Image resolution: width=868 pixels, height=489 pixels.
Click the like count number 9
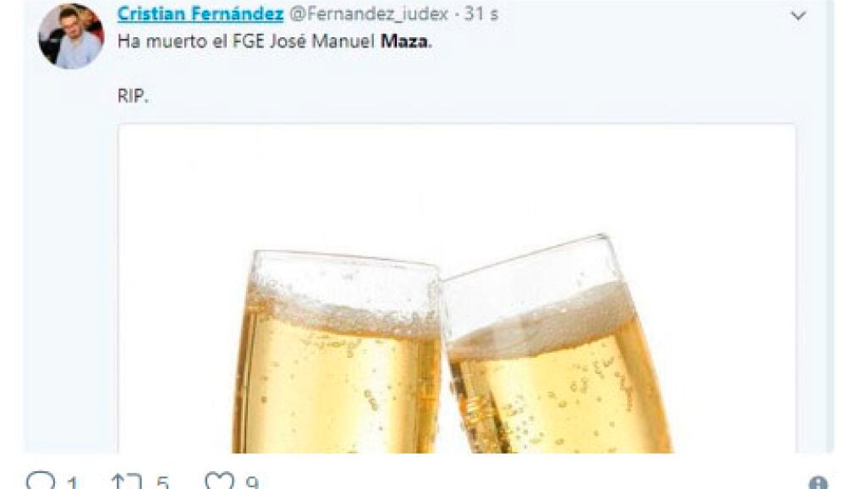[252, 482]
